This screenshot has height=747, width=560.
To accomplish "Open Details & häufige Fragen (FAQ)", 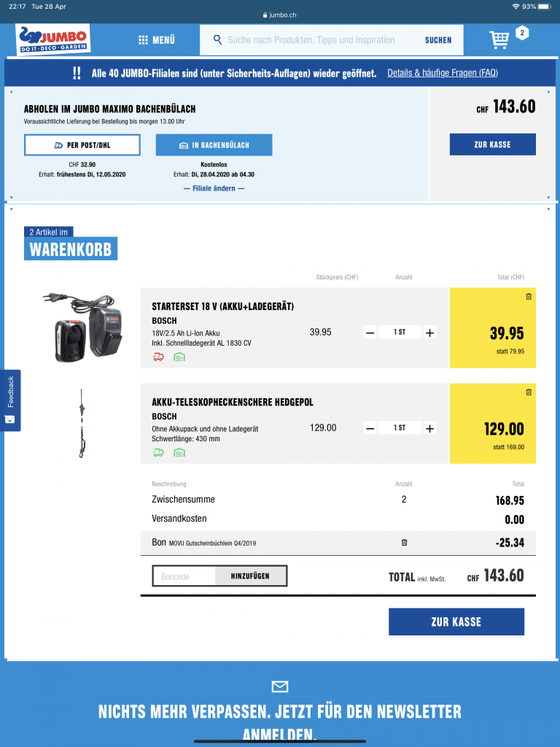I will pyautogui.click(x=443, y=73).
